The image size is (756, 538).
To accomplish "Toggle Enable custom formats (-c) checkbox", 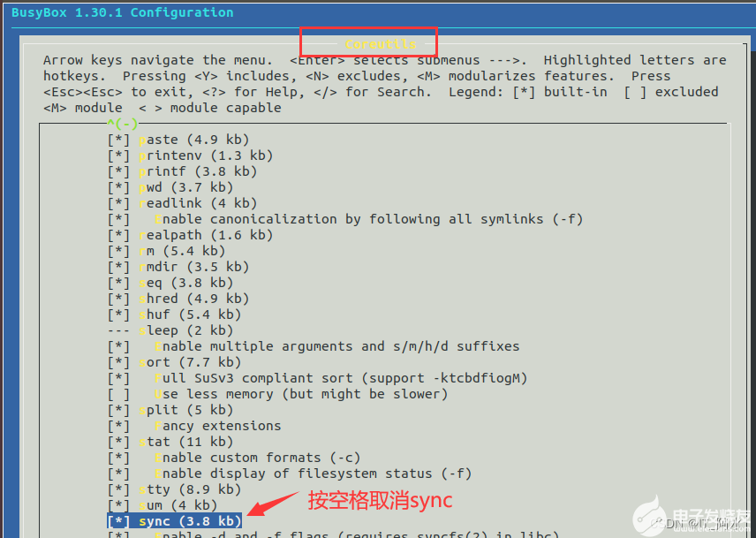I will 118,458.
